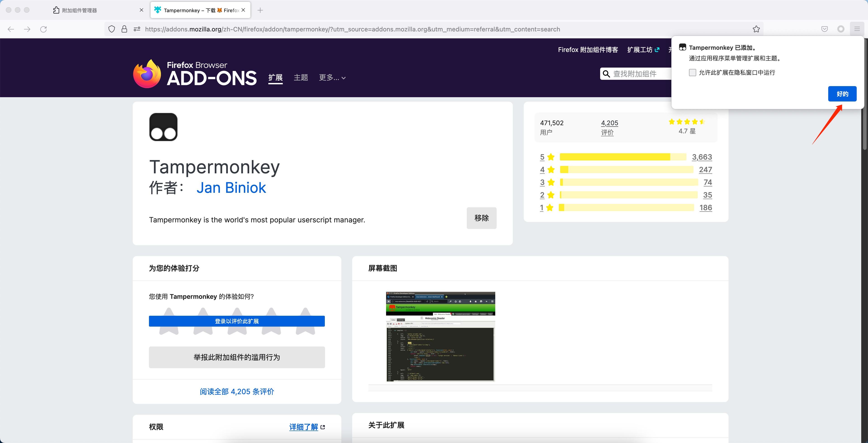Select the Tampermonkey browser tab
This screenshot has height=443, width=868.
(x=200, y=10)
